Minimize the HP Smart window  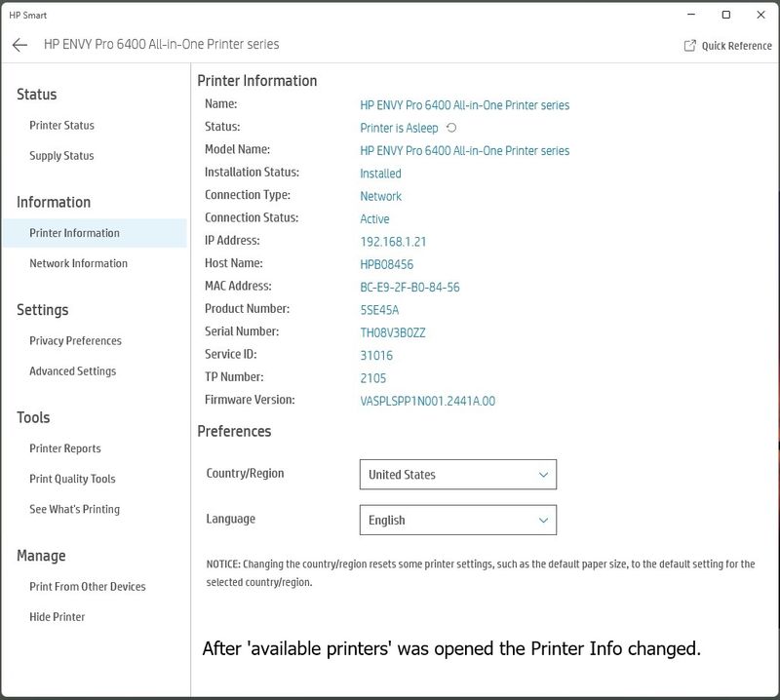[691, 15]
